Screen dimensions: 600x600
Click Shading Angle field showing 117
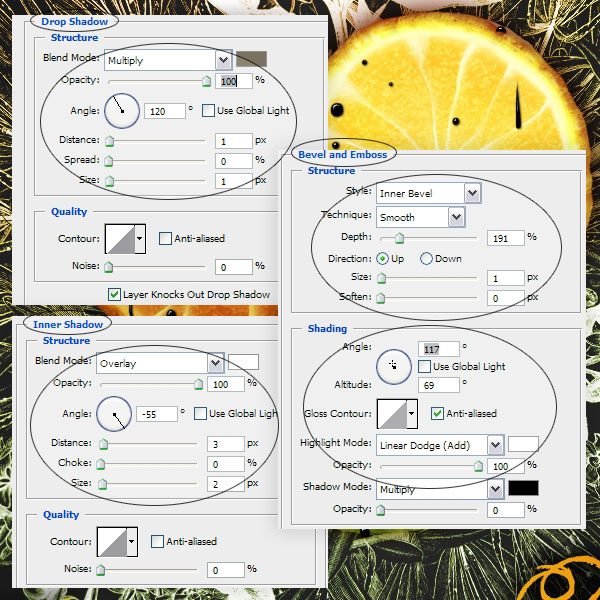439,349
